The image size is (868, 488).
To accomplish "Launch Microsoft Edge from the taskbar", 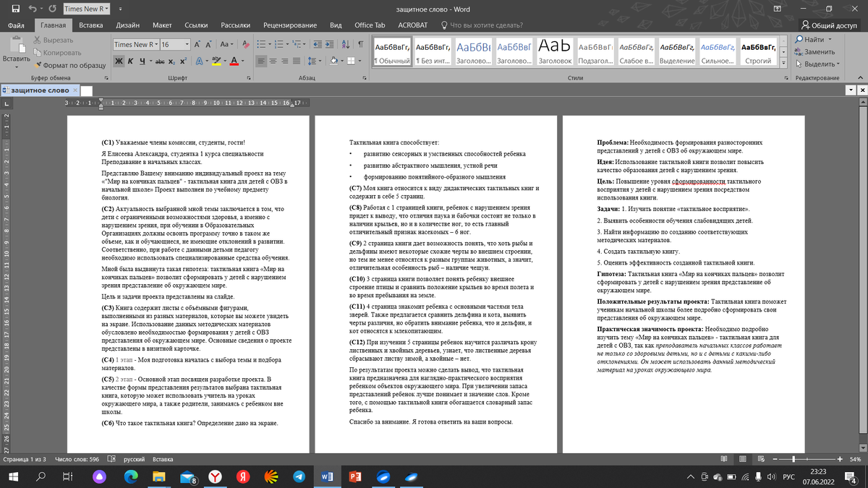I will [130, 476].
